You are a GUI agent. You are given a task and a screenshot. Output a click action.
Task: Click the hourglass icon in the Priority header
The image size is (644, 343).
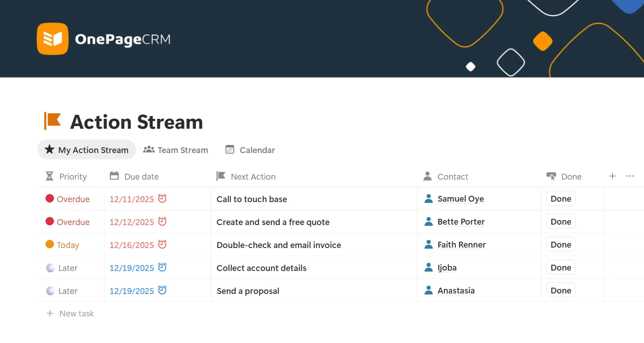coord(50,176)
